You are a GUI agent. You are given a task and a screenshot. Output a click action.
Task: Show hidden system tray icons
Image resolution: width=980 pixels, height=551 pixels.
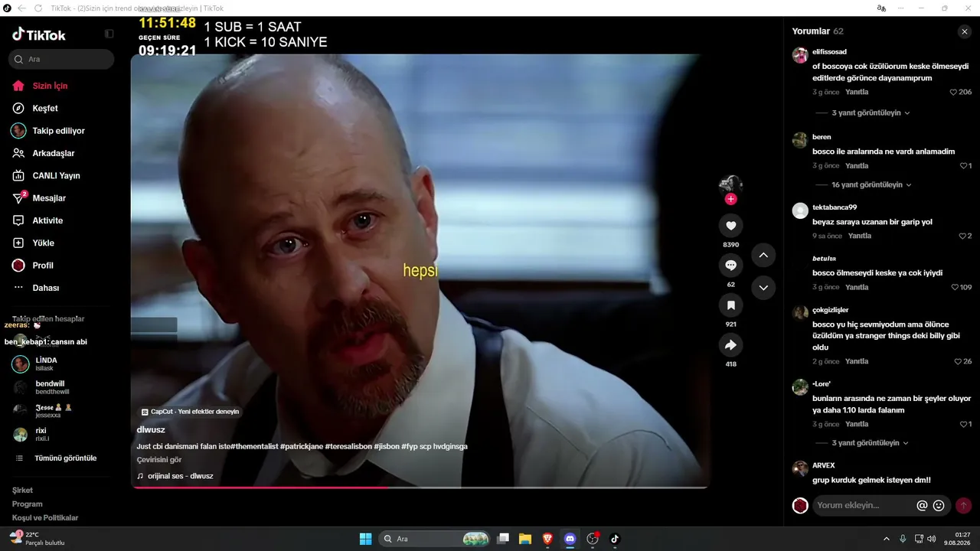pos(887,539)
